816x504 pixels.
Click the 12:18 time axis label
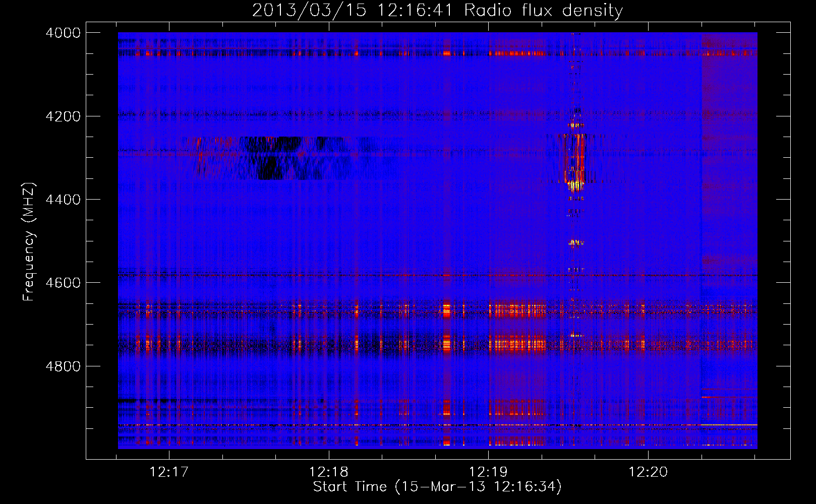(x=329, y=472)
